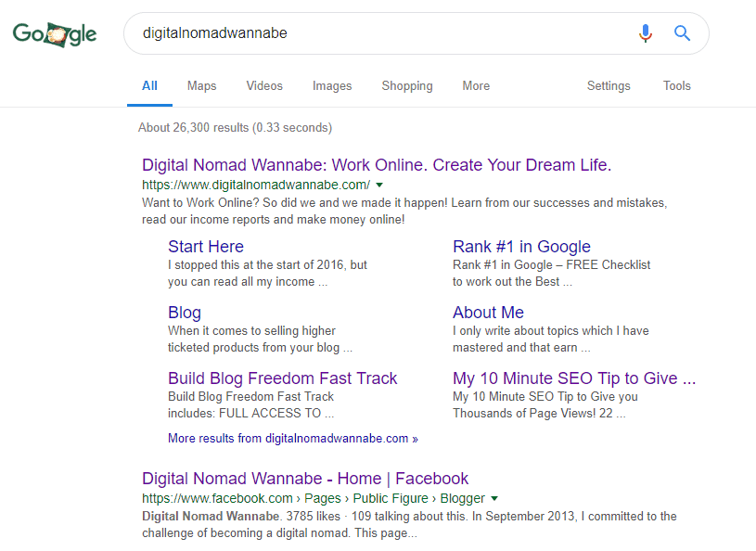The image size is (756, 551).
Task: Open the Build Blog Freedom Fast Track link
Action: click(x=282, y=378)
